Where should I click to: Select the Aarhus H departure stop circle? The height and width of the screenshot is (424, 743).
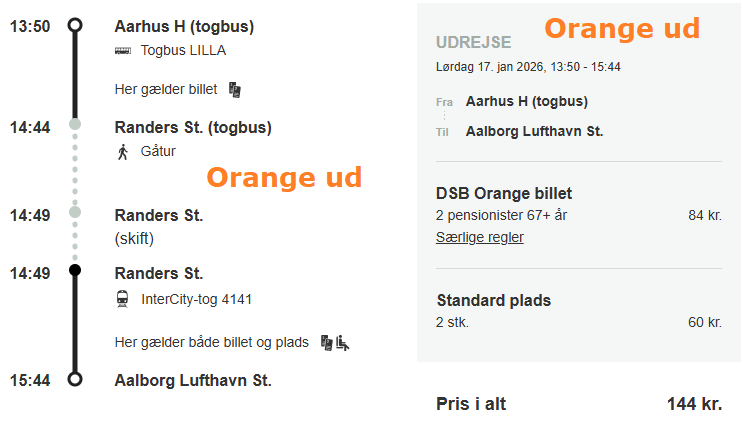(74, 26)
